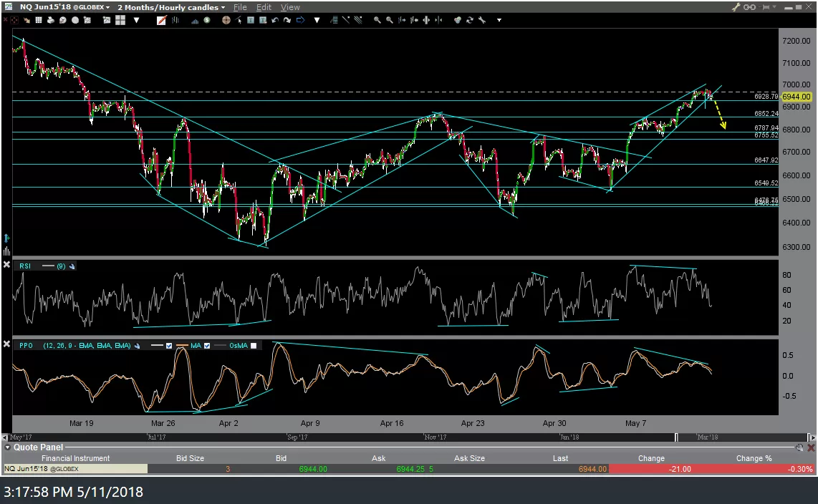This screenshot has width=818, height=504.
Task: Click the Ask value 6944.25
Action: point(410,469)
